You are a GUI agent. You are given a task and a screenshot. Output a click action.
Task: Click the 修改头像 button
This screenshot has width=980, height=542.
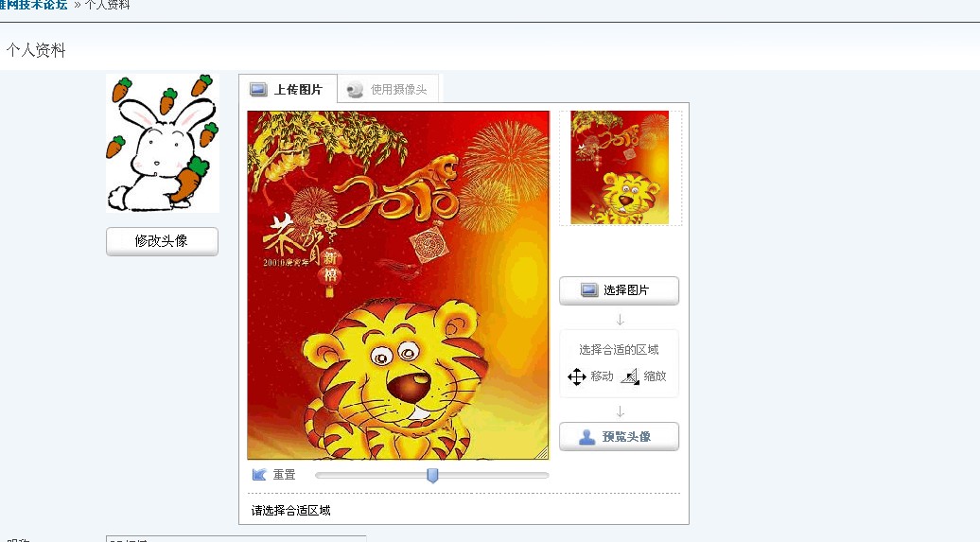pos(162,241)
